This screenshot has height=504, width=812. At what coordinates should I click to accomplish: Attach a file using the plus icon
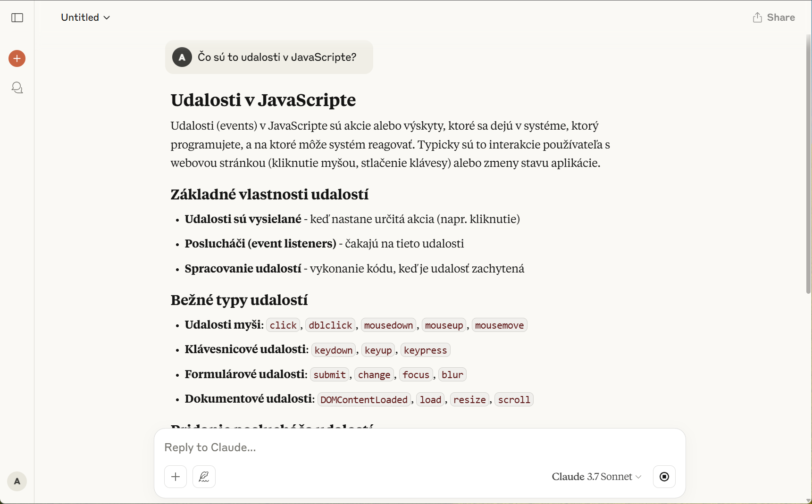(x=175, y=477)
